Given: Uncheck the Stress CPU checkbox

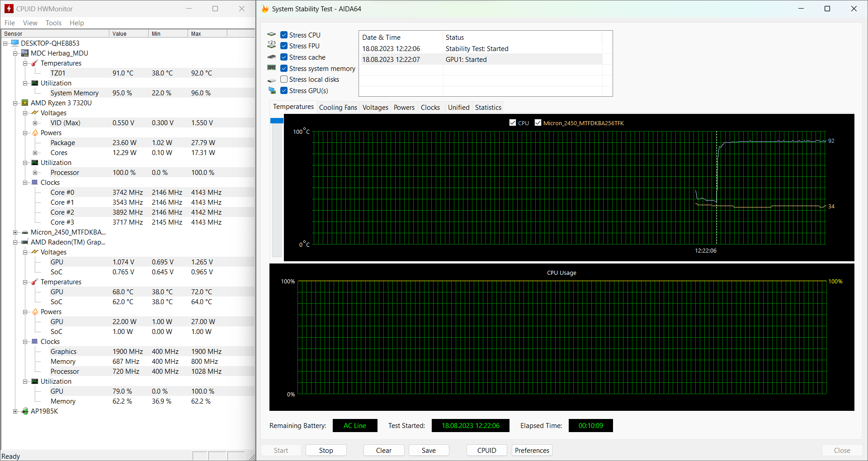Looking at the screenshot, I should pos(284,35).
